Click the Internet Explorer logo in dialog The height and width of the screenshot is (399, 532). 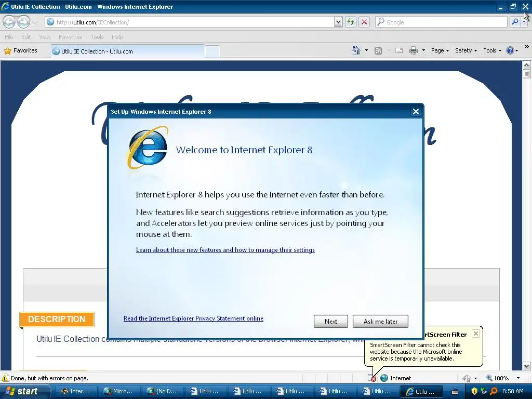[148, 148]
